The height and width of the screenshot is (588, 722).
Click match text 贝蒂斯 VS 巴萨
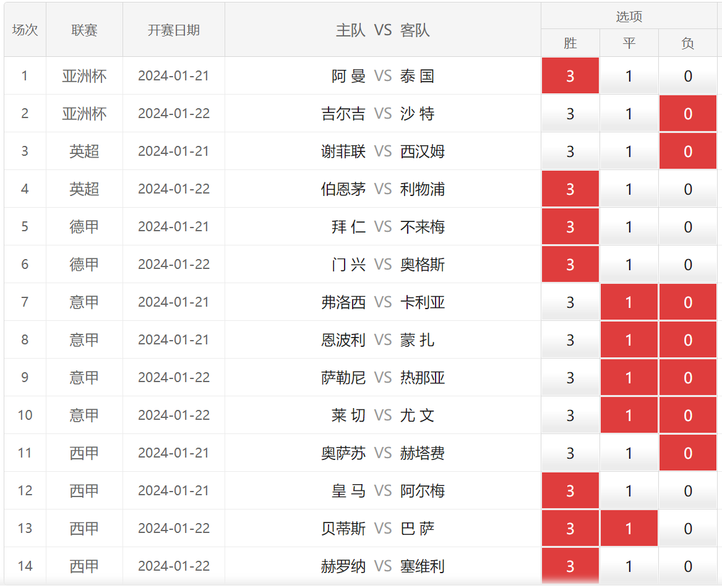point(378,529)
